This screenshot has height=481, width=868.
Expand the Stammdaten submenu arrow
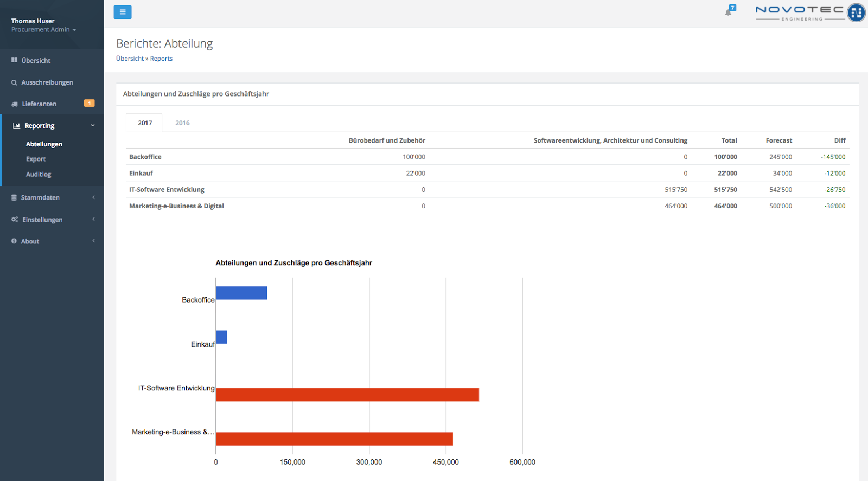pos(93,197)
